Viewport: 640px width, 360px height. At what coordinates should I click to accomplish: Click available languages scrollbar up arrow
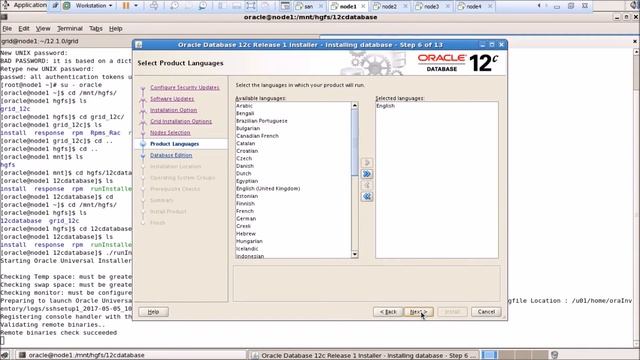(355, 105)
